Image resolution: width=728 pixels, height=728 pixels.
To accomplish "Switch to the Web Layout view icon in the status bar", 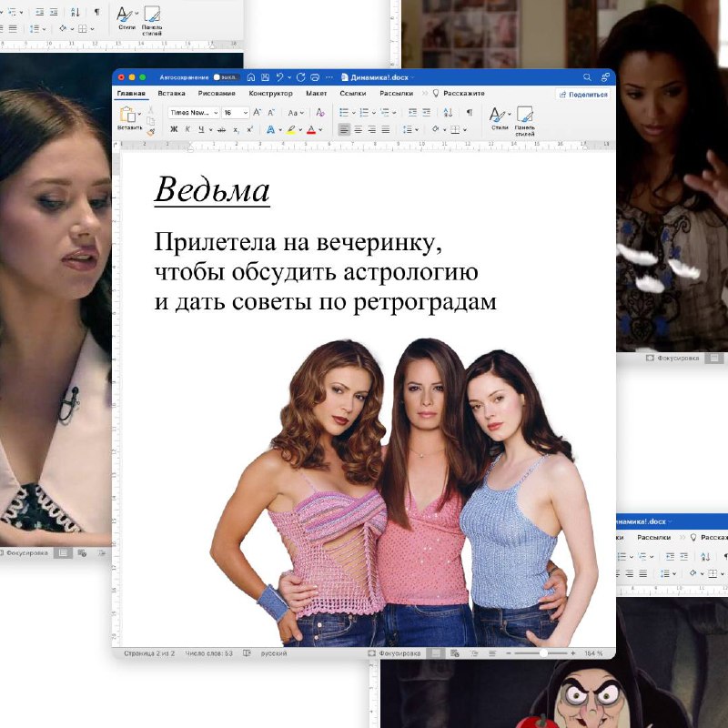I will point(454,653).
